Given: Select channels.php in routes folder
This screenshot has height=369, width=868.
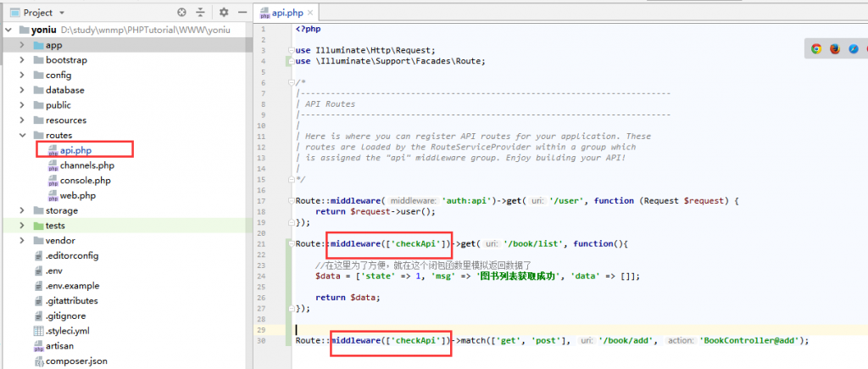Looking at the screenshot, I should coord(86,165).
